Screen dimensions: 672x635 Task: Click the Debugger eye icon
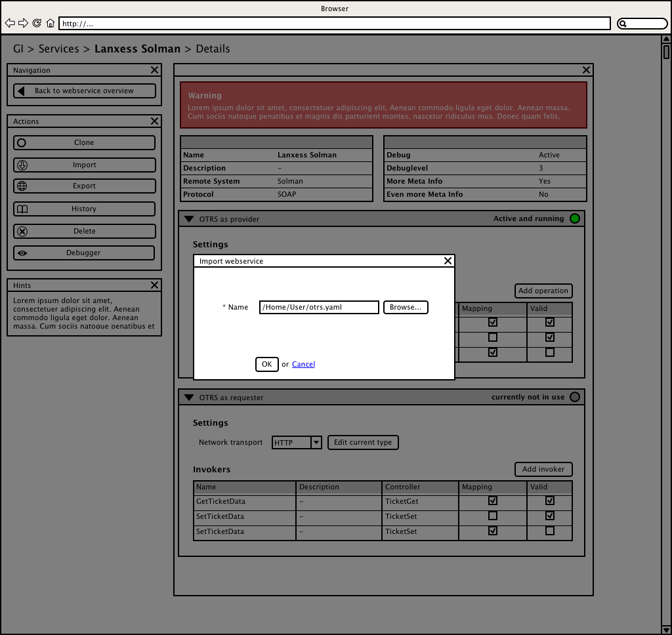22,253
